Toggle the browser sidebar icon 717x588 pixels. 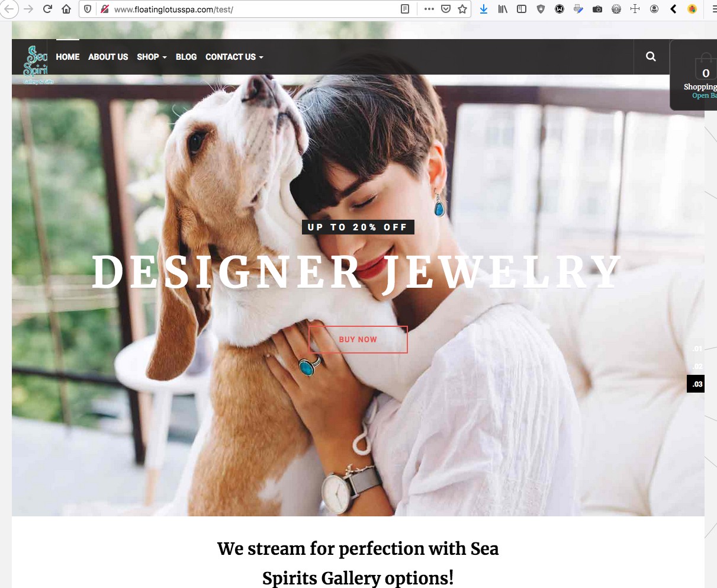[522, 9]
